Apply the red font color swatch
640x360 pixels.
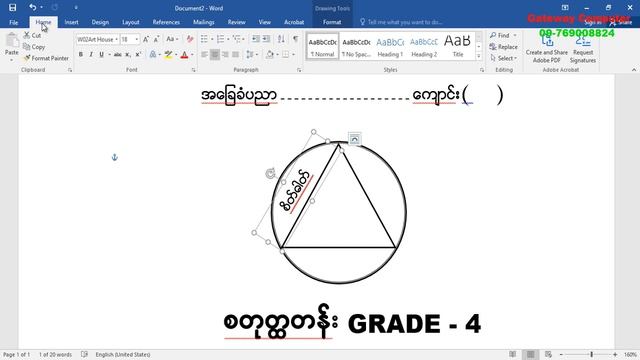click(x=184, y=55)
